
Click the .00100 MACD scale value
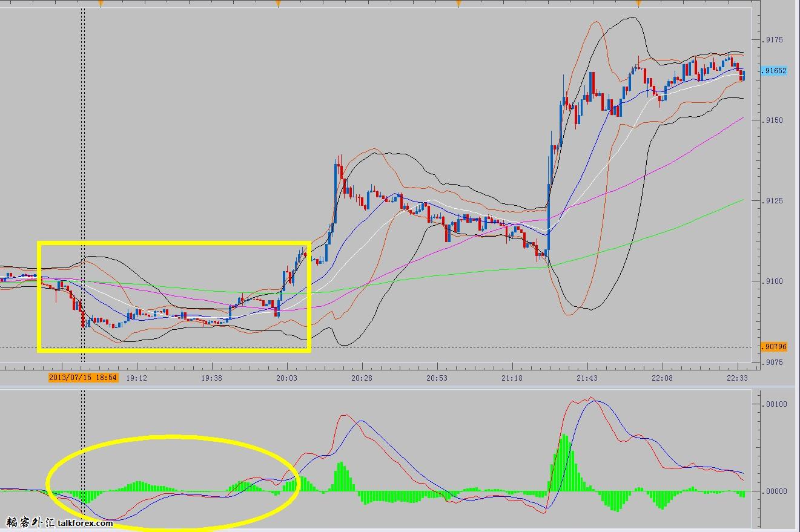coord(775,404)
